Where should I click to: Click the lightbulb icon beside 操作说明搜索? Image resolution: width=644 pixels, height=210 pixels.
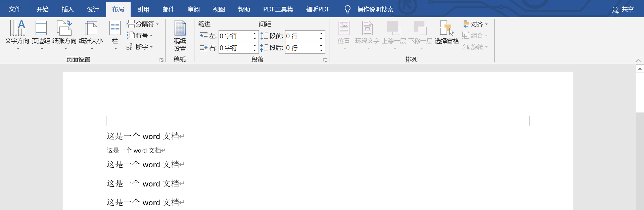[348, 9]
